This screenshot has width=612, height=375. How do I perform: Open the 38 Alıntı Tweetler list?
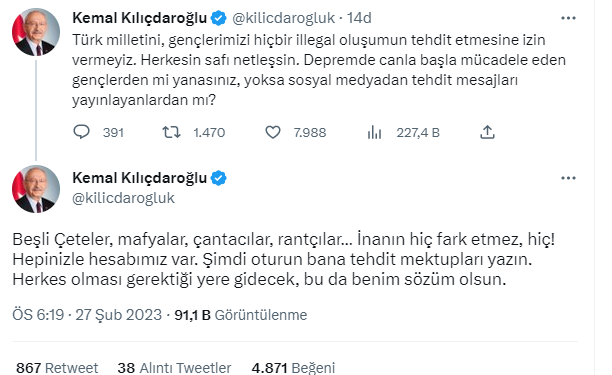174,368
